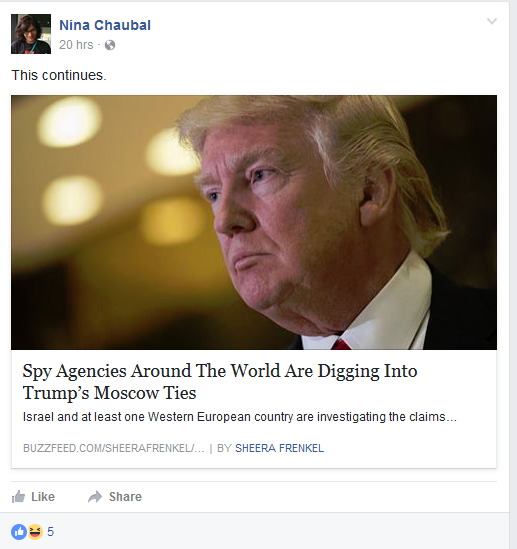Image resolution: width=517 pixels, height=549 pixels.
Task: Open the Spy Agencies headline link
Action: (x=220, y=371)
